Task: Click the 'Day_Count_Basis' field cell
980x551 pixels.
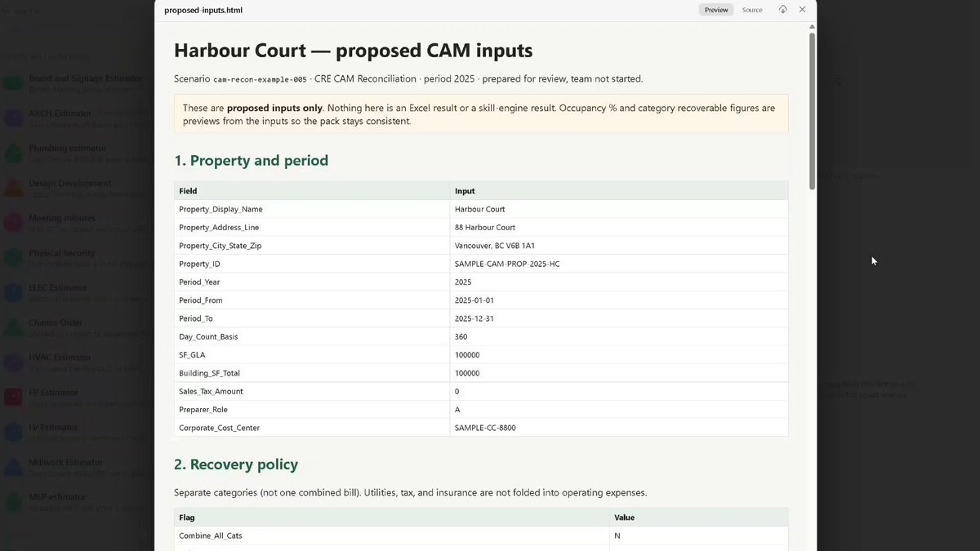Action: pos(312,336)
